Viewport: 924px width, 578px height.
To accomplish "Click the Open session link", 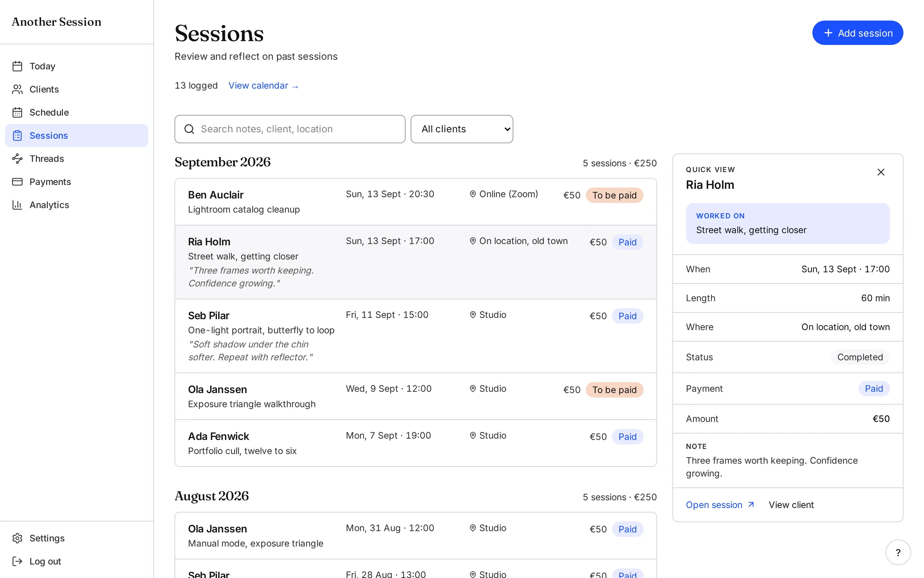I will point(720,504).
